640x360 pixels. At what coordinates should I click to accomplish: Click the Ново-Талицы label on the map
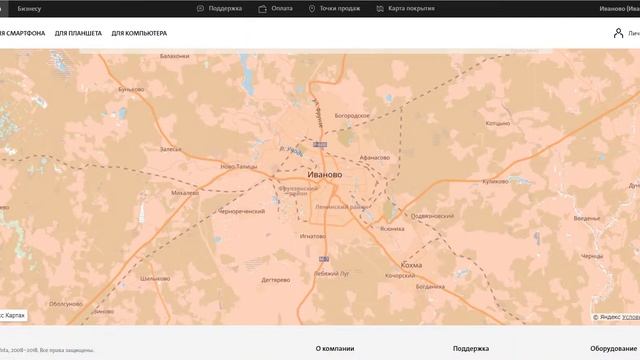[239, 167]
